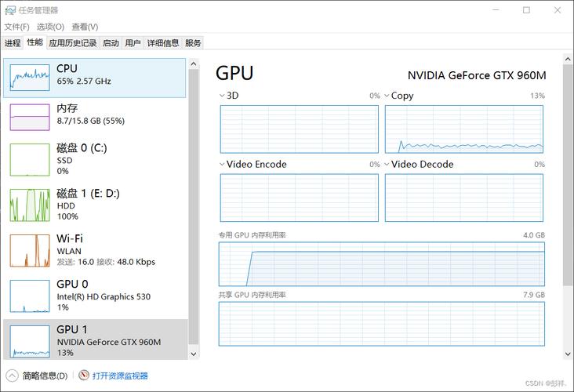The height and width of the screenshot is (392, 574).
Task: Select the 磁盘 0 (C:) thumbnail graph
Action: pyautogui.click(x=30, y=160)
